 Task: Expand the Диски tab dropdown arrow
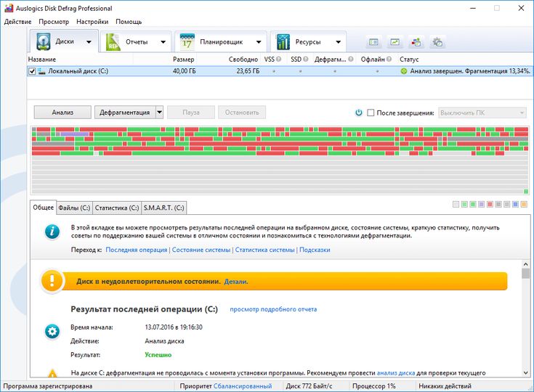tap(89, 42)
